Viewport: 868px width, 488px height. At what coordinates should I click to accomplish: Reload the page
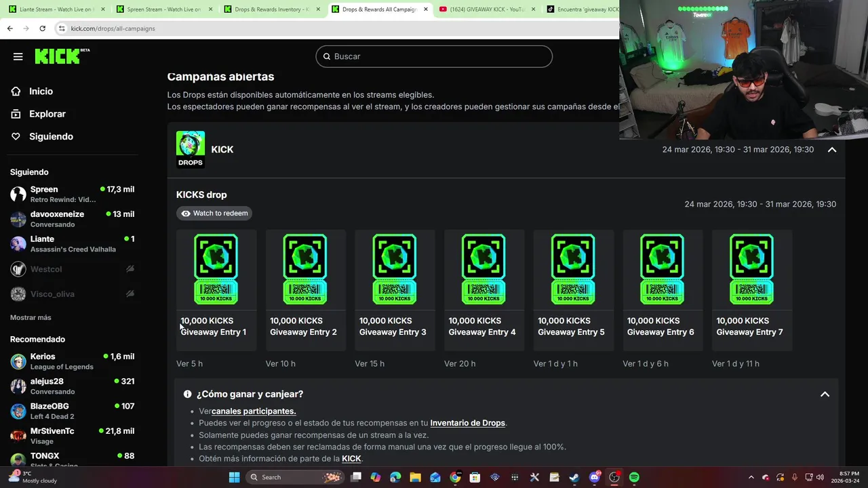tap(42, 28)
